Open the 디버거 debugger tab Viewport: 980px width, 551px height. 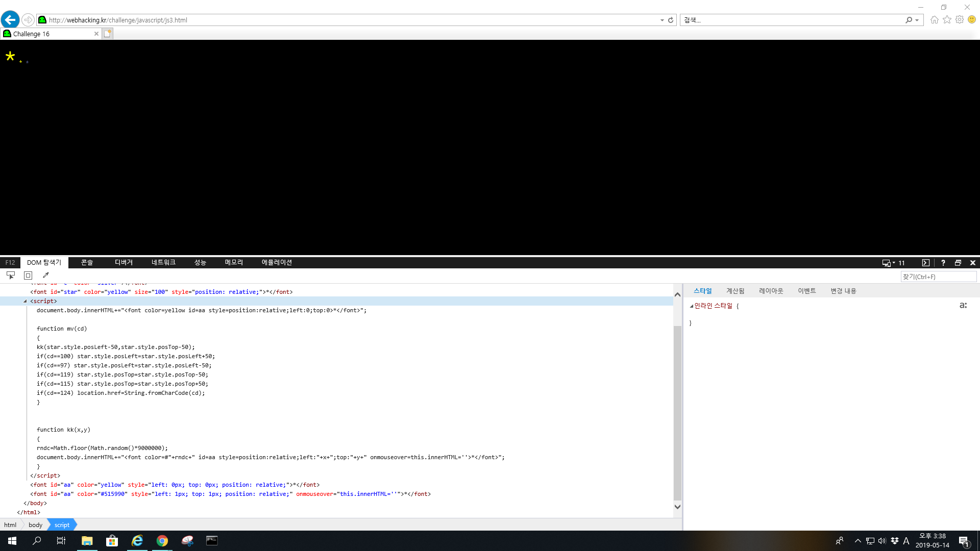(124, 262)
